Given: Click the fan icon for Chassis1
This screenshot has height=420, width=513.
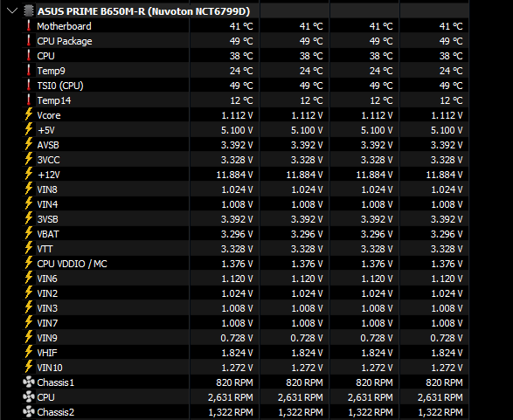Looking at the screenshot, I should click(x=29, y=382).
